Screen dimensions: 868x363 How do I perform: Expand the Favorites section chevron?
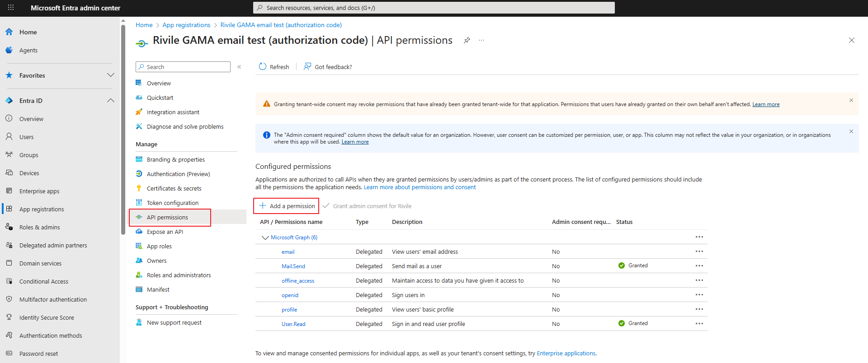[x=111, y=75]
